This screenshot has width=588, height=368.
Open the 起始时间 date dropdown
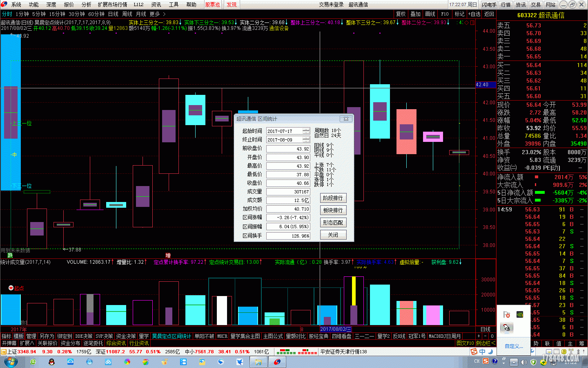click(x=306, y=131)
